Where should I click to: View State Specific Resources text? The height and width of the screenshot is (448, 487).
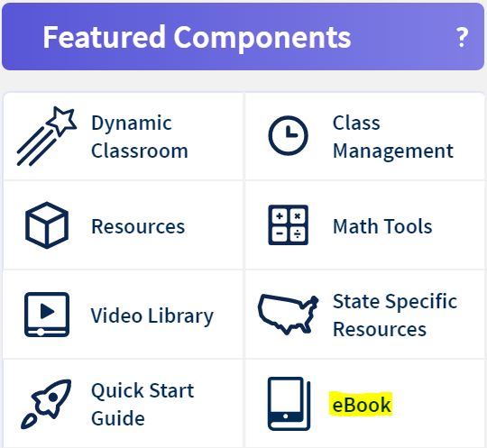click(395, 315)
